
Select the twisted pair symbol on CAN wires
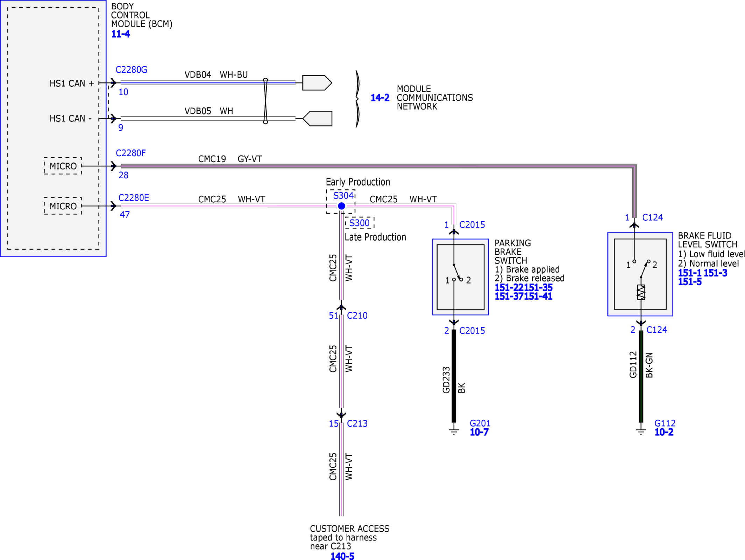[265, 101]
